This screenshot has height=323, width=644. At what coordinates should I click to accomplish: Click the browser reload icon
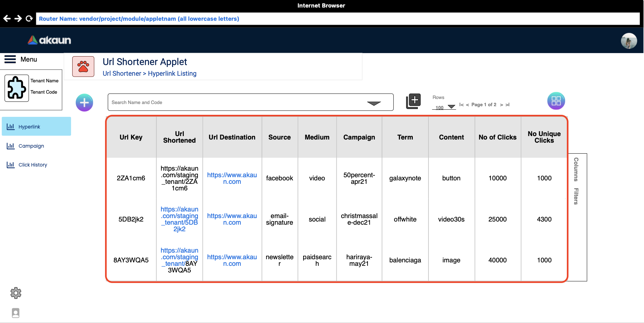coord(29,19)
